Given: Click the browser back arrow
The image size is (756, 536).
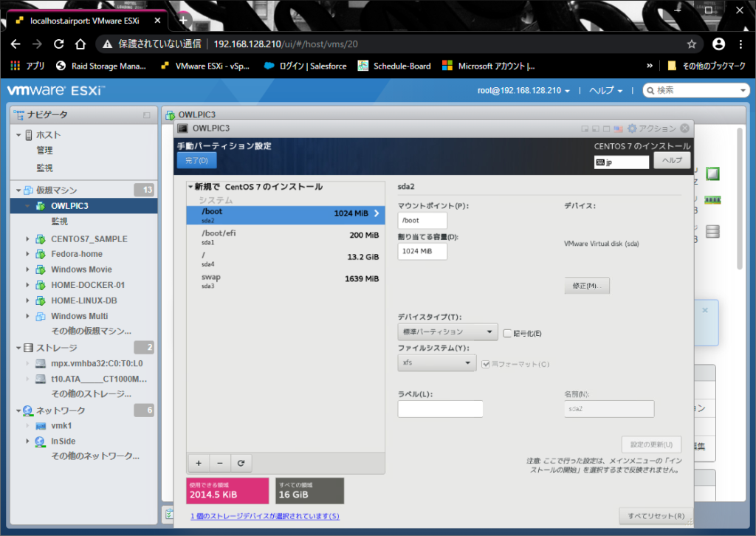Looking at the screenshot, I should [x=16, y=44].
